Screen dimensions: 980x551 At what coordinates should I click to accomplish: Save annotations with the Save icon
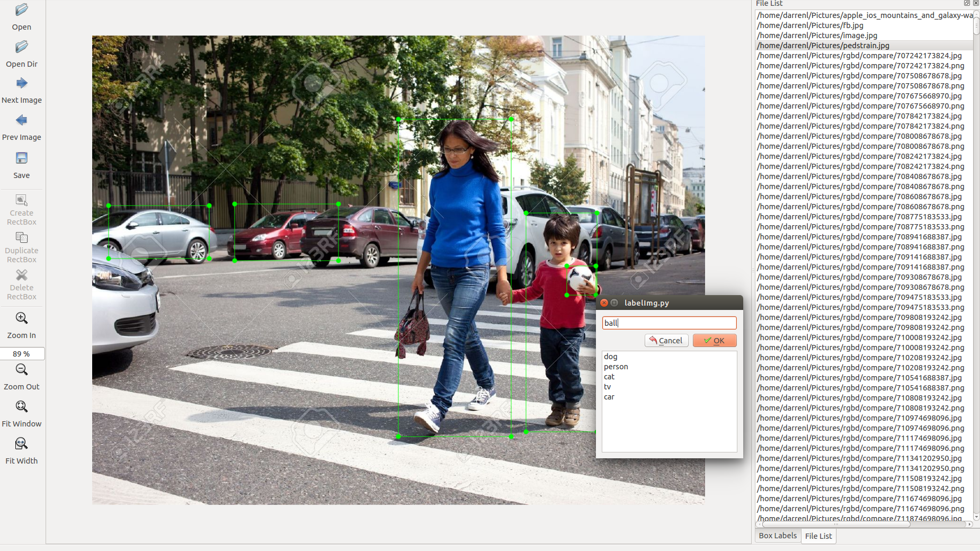coord(22,158)
